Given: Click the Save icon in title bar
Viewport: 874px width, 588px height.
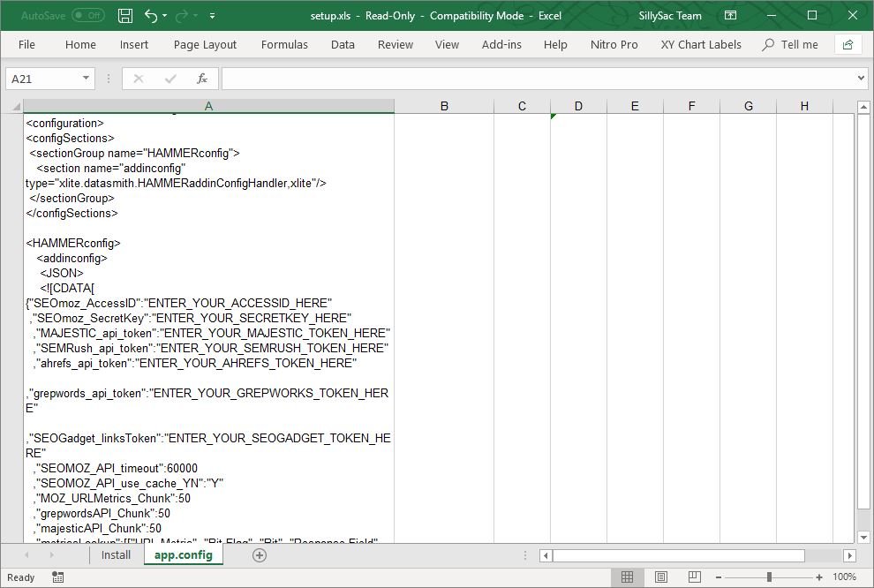Looking at the screenshot, I should (x=125, y=16).
